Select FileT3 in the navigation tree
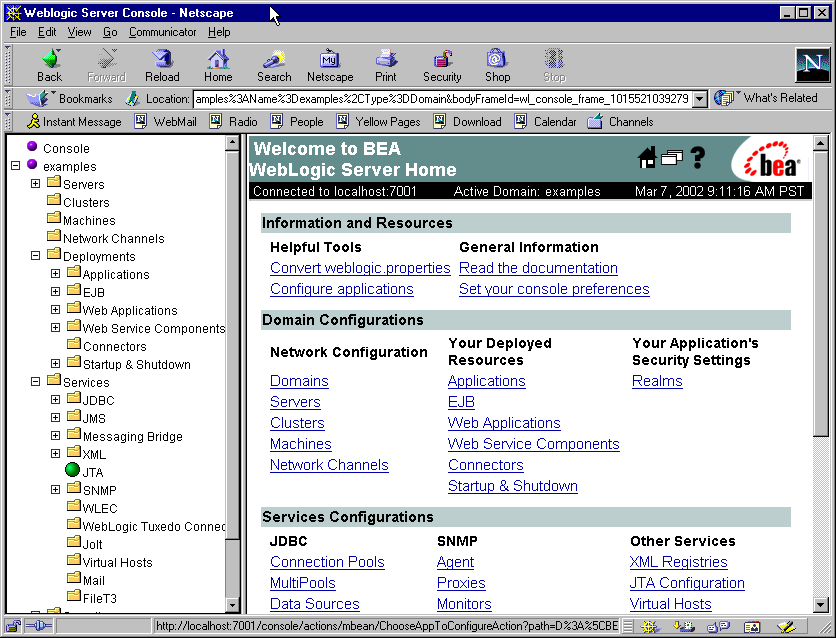The width and height of the screenshot is (836, 638). [x=100, y=599]
